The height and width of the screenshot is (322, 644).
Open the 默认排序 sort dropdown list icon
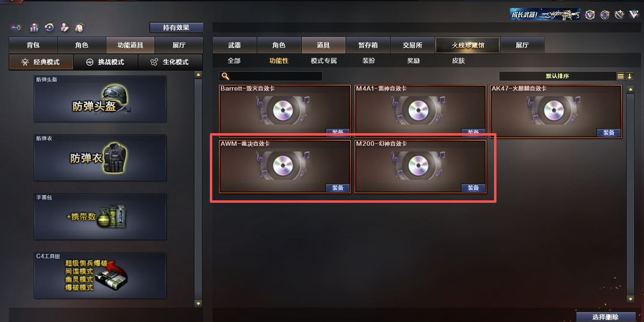click(x=620, y=76)
